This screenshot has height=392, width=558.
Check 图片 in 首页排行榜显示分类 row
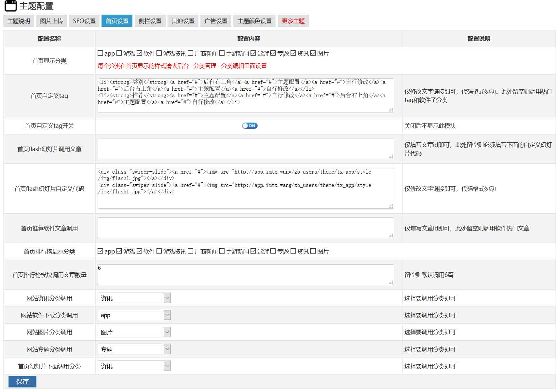point(313,251)
